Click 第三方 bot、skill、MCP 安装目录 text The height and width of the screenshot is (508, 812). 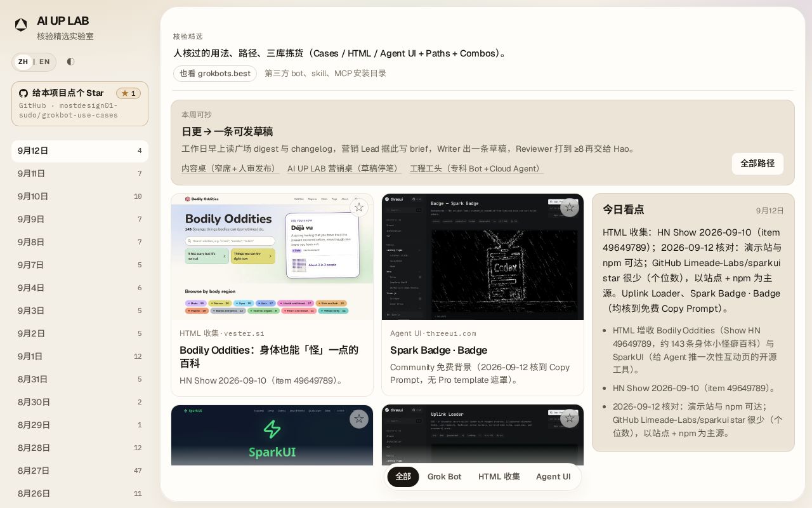[x=325, y=74]
